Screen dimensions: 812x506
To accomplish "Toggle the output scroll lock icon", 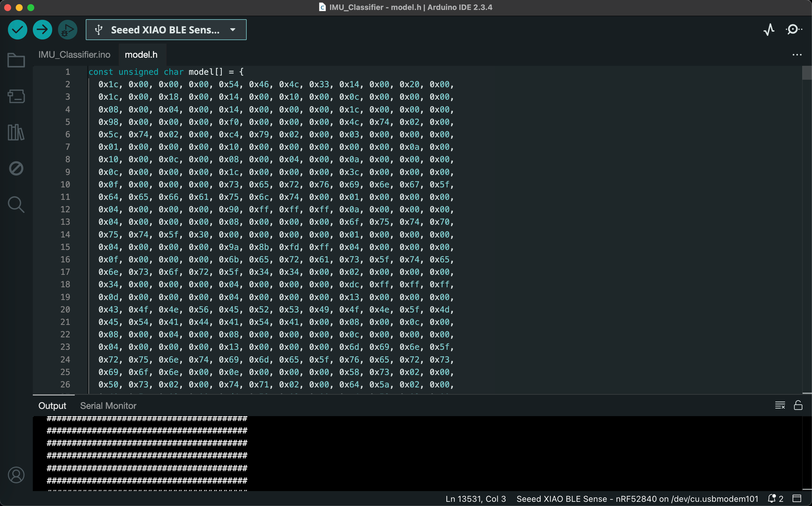I will coord(798,406).
